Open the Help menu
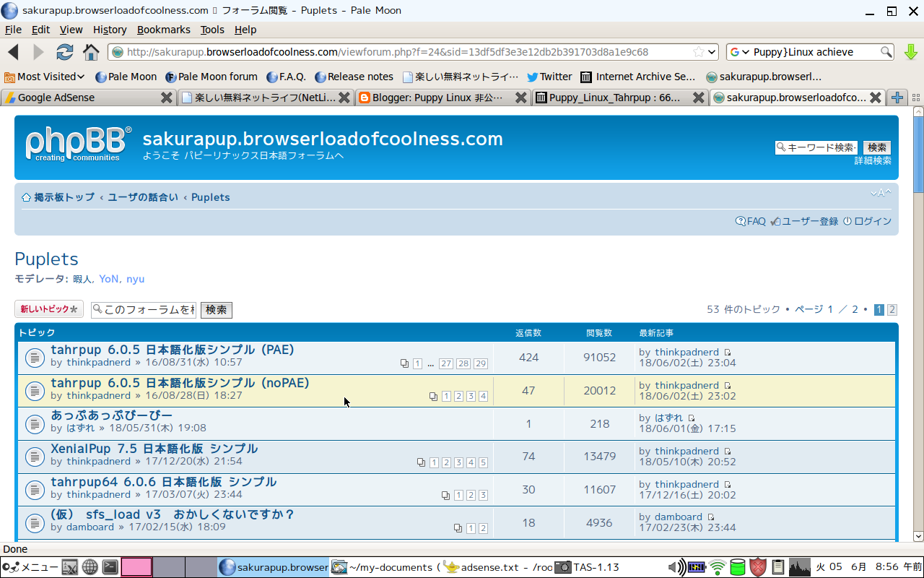 (245, 30)
